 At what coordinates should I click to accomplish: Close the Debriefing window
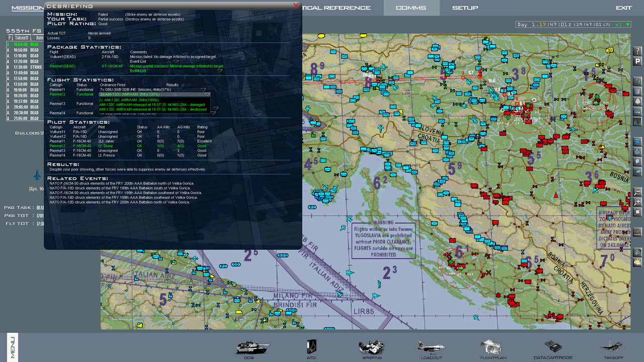296,6
